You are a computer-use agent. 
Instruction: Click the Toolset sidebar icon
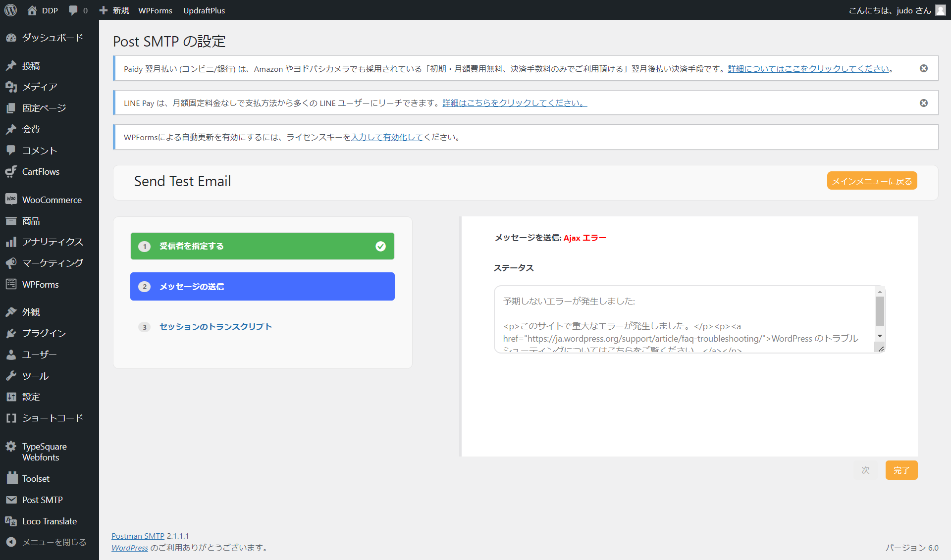point(12,478)
